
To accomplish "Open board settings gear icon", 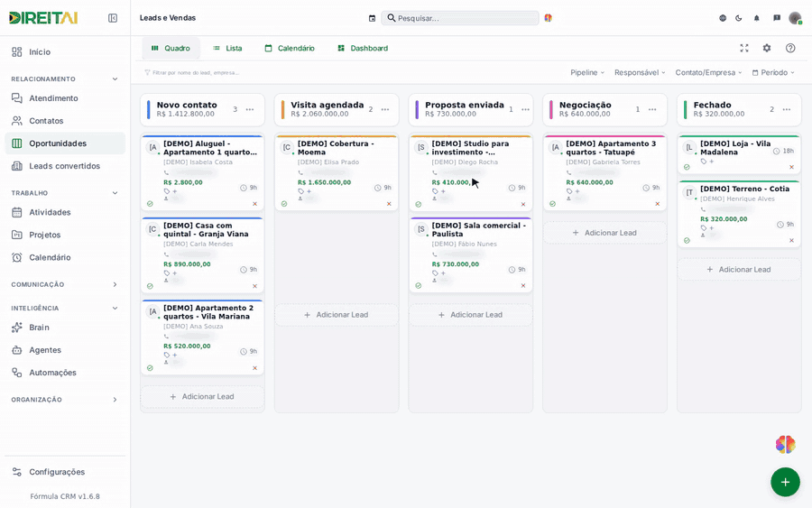I will click(767, 48).
